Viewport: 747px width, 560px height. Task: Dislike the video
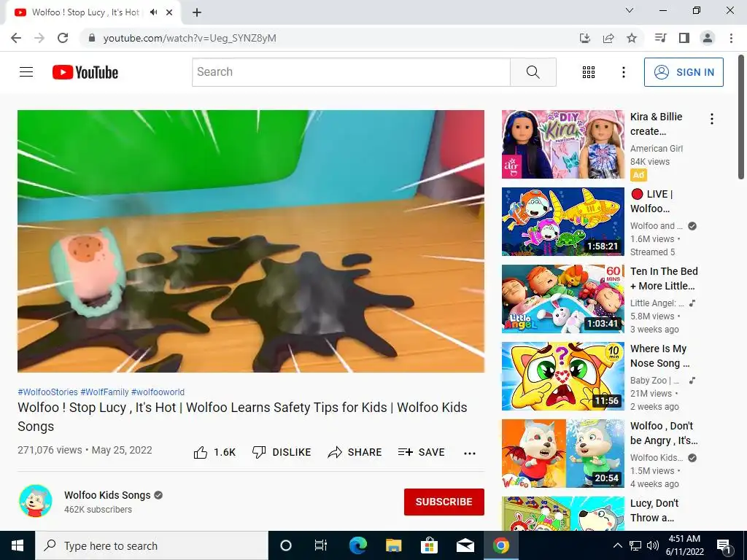click(281, 452)
